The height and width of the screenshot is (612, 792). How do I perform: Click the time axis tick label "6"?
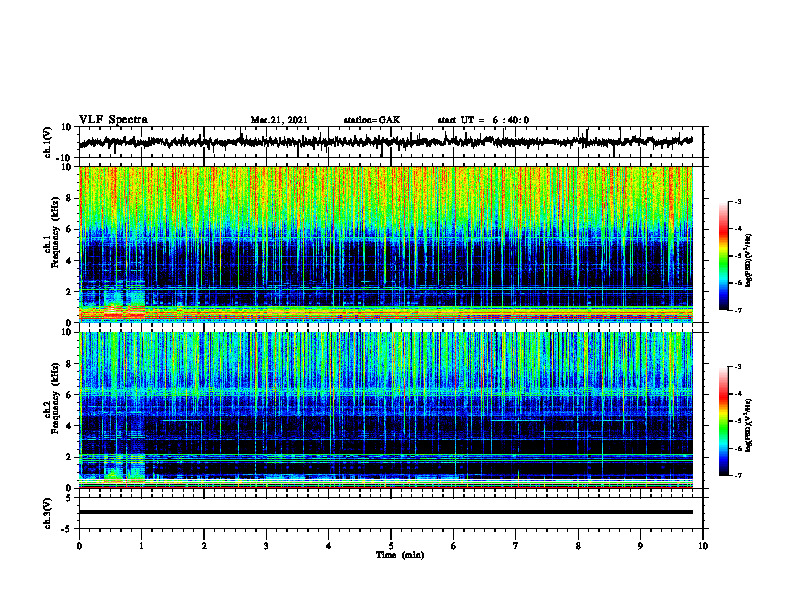454,546
